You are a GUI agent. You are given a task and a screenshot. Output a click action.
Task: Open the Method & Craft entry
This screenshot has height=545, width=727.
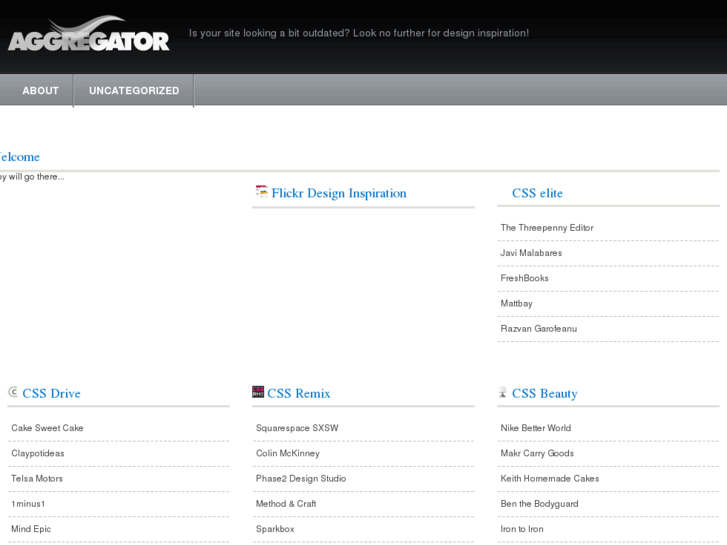point(286,504)
